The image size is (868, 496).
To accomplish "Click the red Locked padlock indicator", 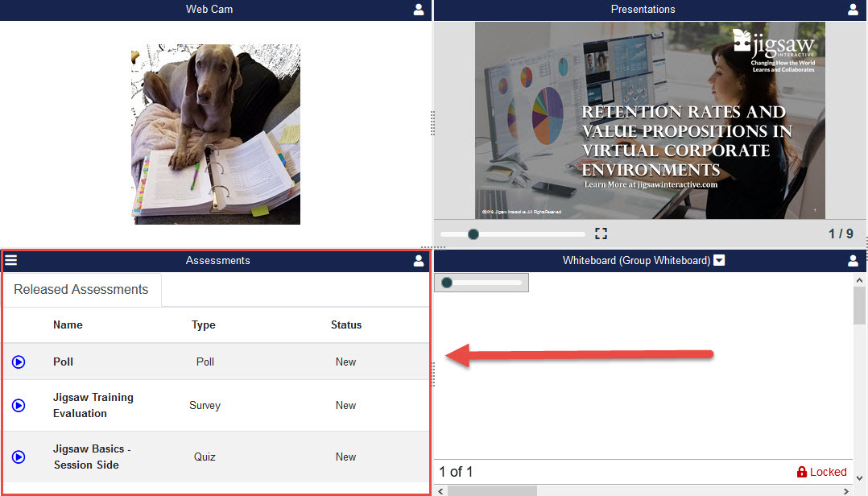I will [x=802, y=472].
